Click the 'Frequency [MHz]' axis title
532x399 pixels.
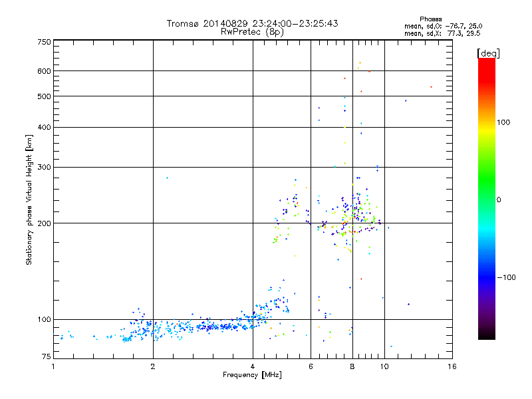point(252,375)
